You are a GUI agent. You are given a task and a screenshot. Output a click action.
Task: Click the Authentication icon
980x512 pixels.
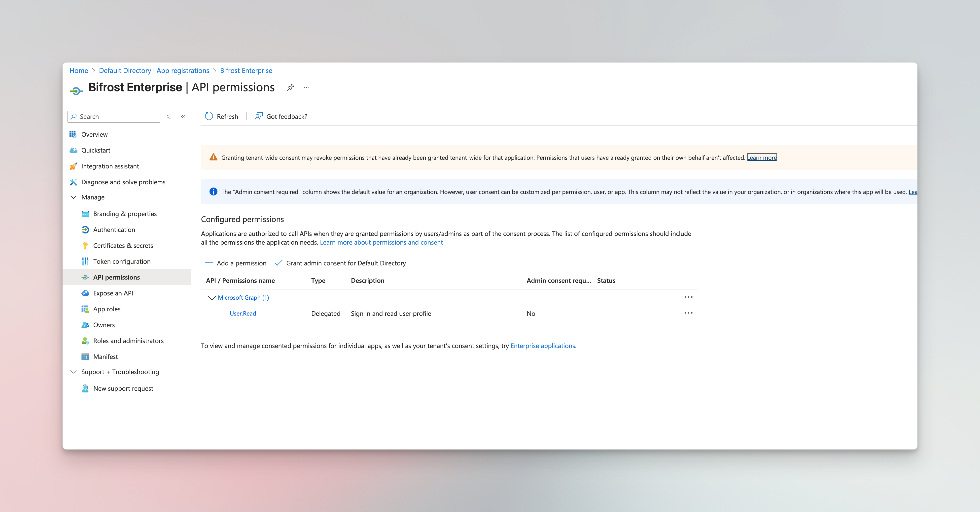click(85, 230)
